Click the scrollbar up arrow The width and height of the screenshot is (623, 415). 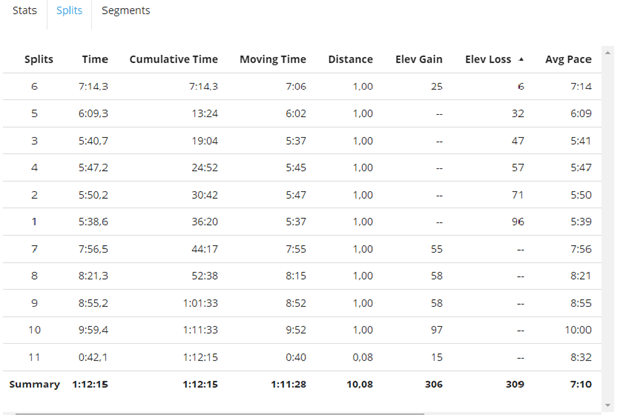coord(609,51)
